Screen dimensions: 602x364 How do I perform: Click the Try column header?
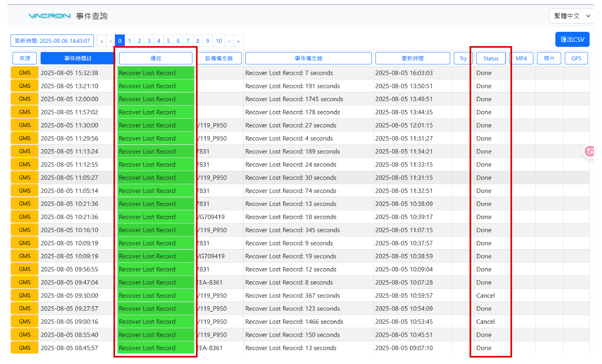463,58
